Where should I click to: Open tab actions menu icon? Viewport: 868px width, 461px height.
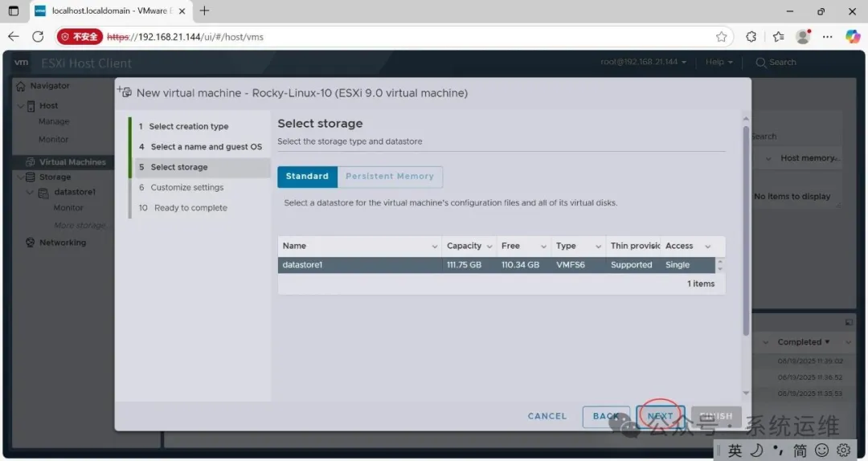tap(14, 10)
